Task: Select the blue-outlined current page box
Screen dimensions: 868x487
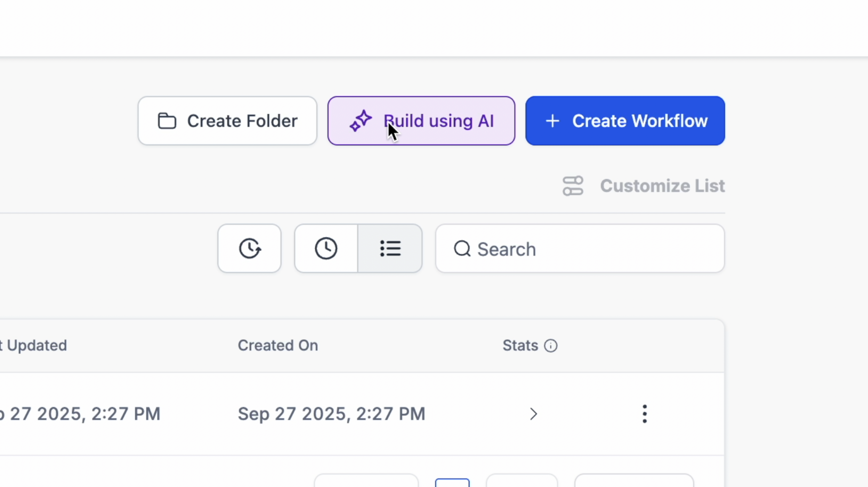Action: 452,483
